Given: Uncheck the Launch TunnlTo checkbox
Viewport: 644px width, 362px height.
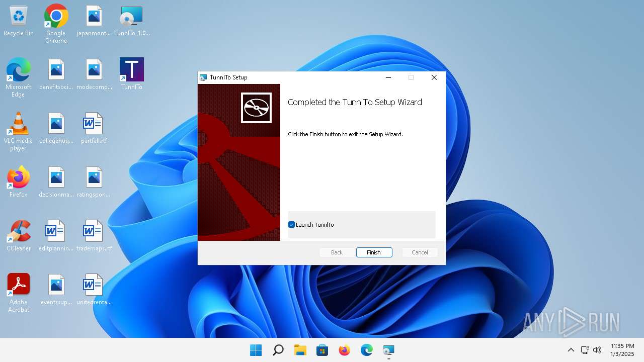Looking at the screenshot, I should (291, 225).
